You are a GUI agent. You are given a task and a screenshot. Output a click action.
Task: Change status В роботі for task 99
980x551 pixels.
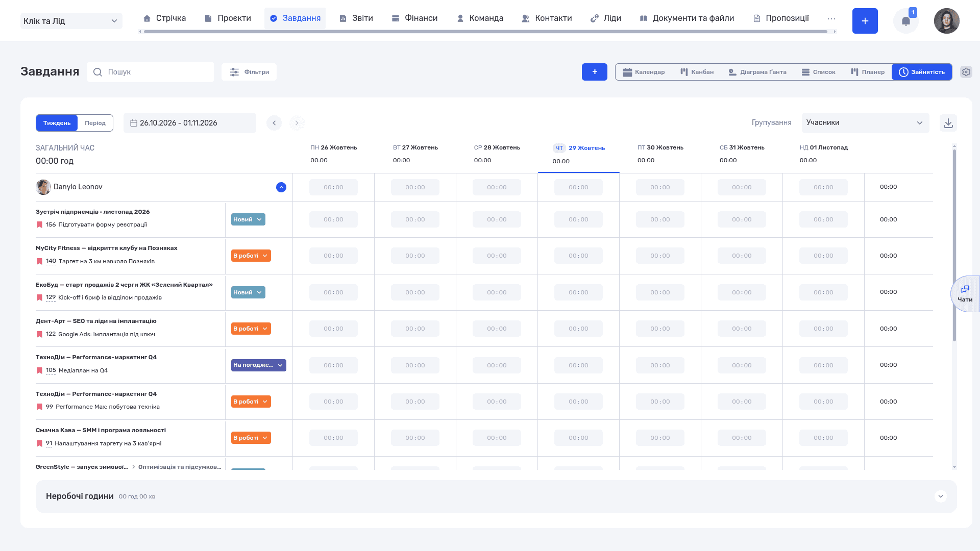[x=251, y=402]
